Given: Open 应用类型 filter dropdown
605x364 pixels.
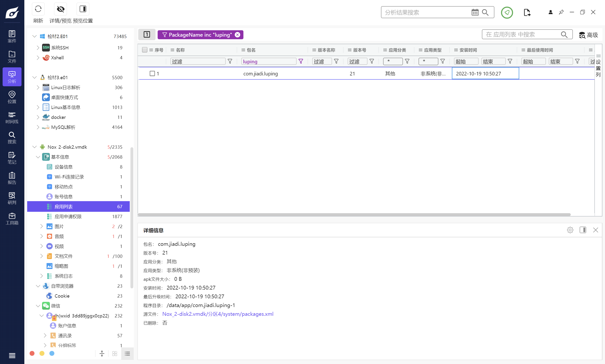Looking at the screenshot, I should click(428, 61).
